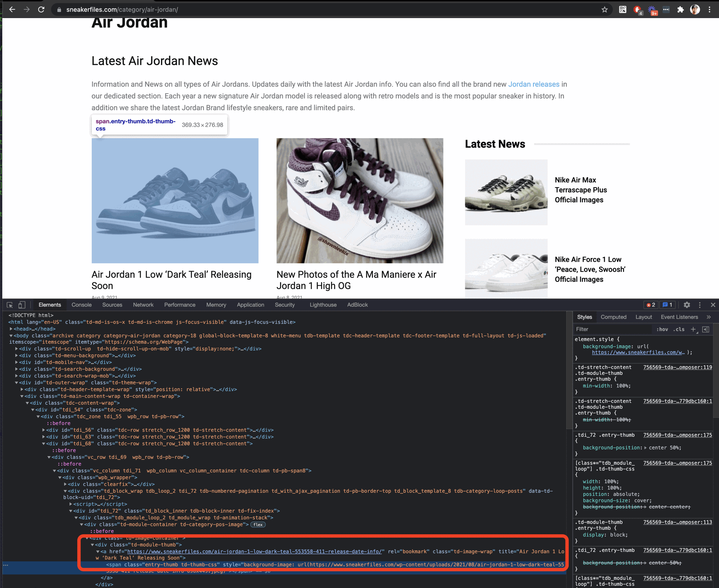
Task: Click the Air Max Terrascape Plus thumbnail
Action: point(506,193)
